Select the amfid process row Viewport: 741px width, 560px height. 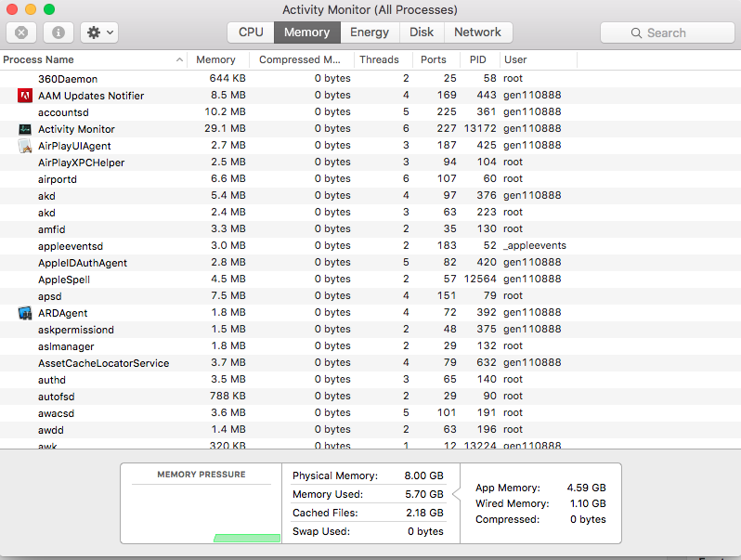point(370,229)
